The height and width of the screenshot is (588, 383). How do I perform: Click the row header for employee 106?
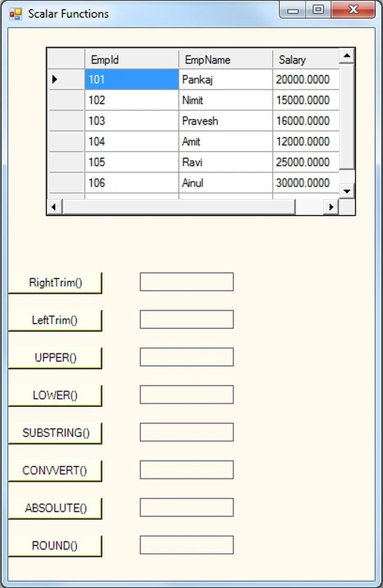(x=66, y=183)
